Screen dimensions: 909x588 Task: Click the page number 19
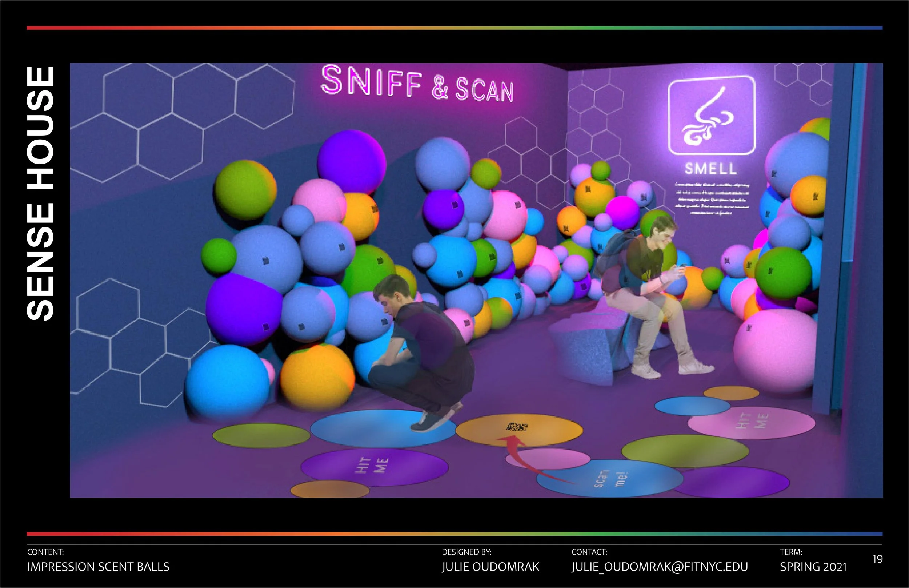(x=878, y=559)
